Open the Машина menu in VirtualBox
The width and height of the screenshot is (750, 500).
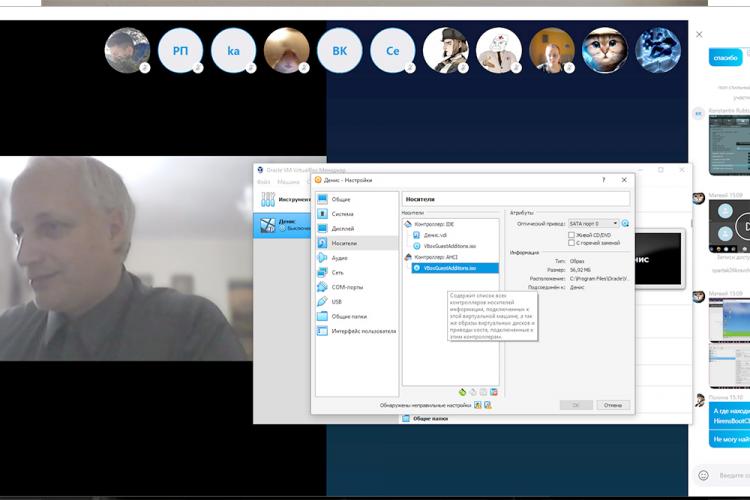pyautogui.click(x=289, y=182)
